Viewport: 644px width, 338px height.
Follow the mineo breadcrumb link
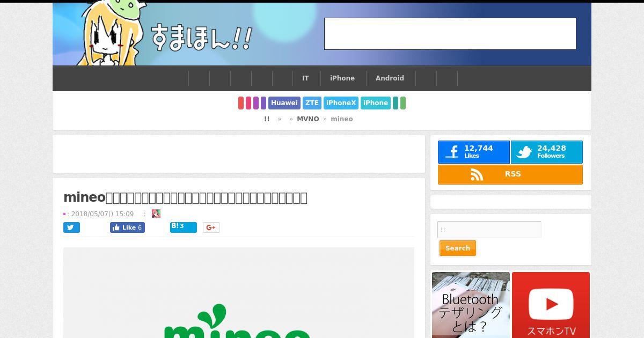click(342, 119)
